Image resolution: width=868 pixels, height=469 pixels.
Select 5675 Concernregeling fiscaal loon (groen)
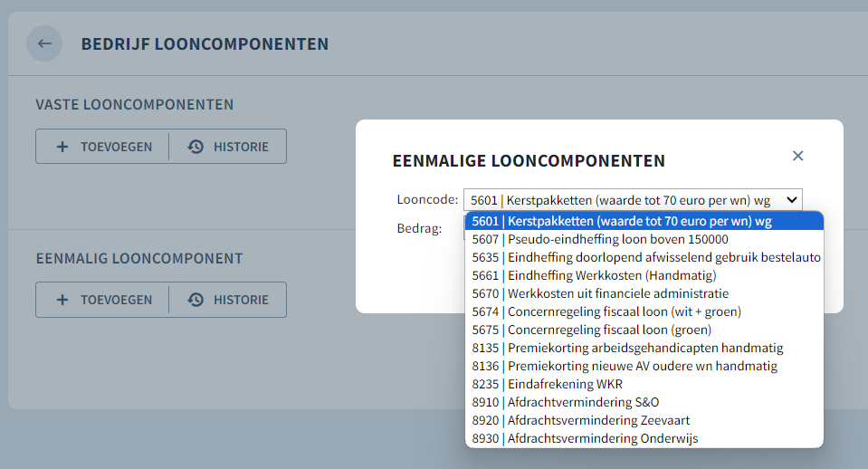pos(644,330)
